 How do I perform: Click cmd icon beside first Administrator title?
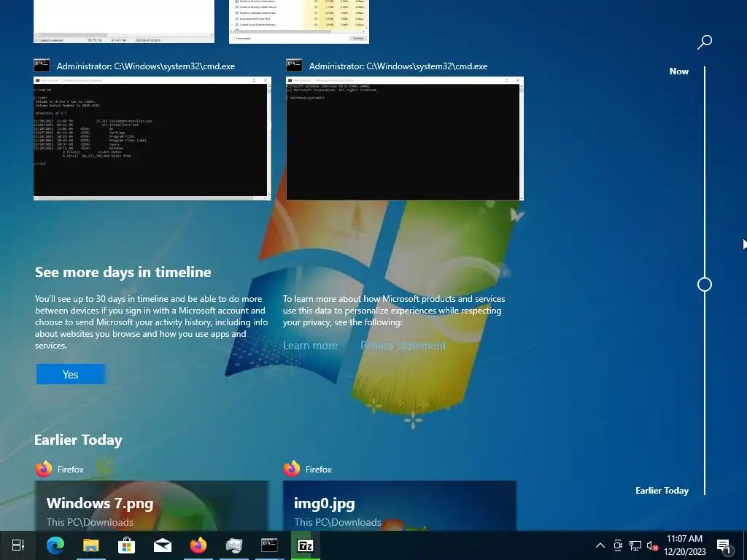click(42, 66)
